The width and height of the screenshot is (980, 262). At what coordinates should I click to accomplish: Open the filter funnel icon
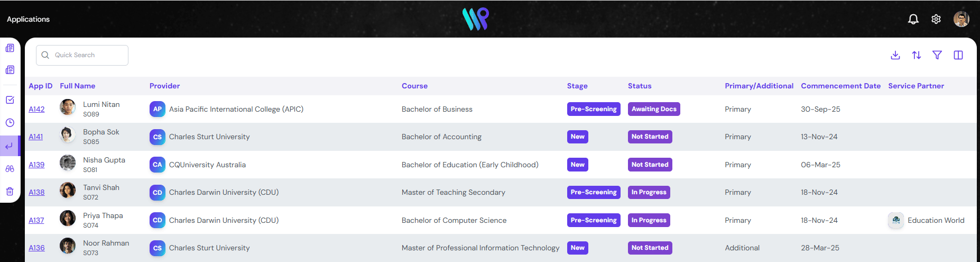[x=937, y=55]
